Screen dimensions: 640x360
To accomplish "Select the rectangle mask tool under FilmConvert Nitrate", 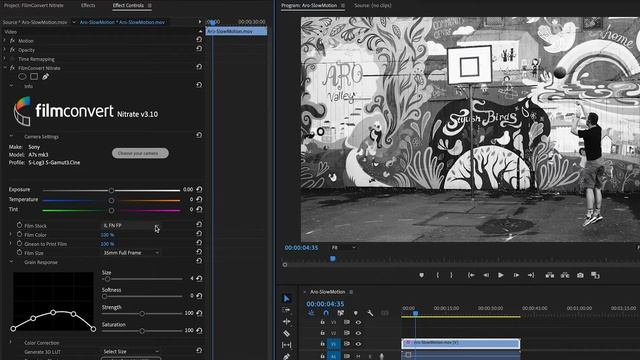I will coord(34,76).
